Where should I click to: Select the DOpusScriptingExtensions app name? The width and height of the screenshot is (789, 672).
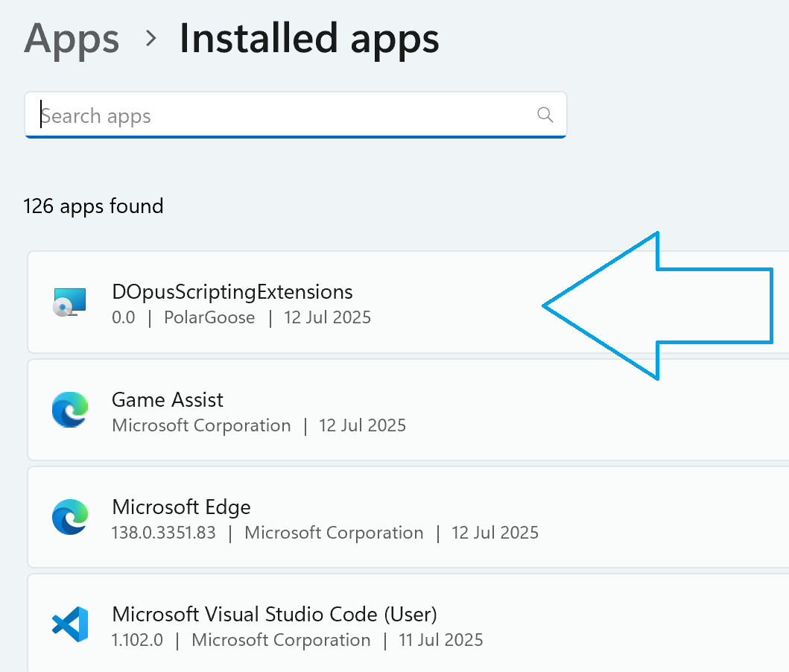[x=232, y=291]
